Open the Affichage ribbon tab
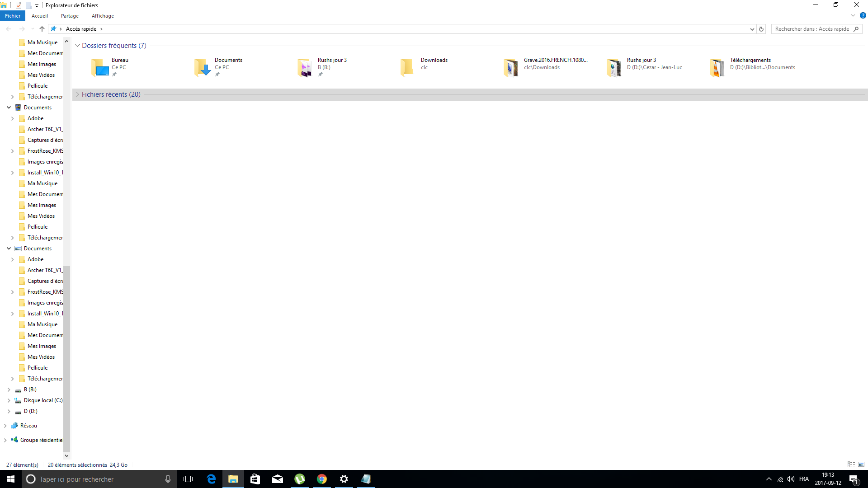 tap(103, 16)
